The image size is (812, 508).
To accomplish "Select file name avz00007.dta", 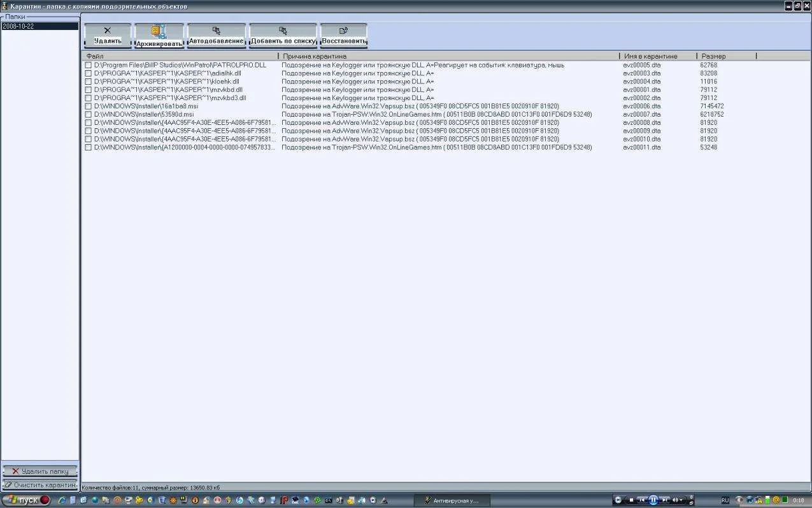I will pyautogui.click(x=642, y=115).
